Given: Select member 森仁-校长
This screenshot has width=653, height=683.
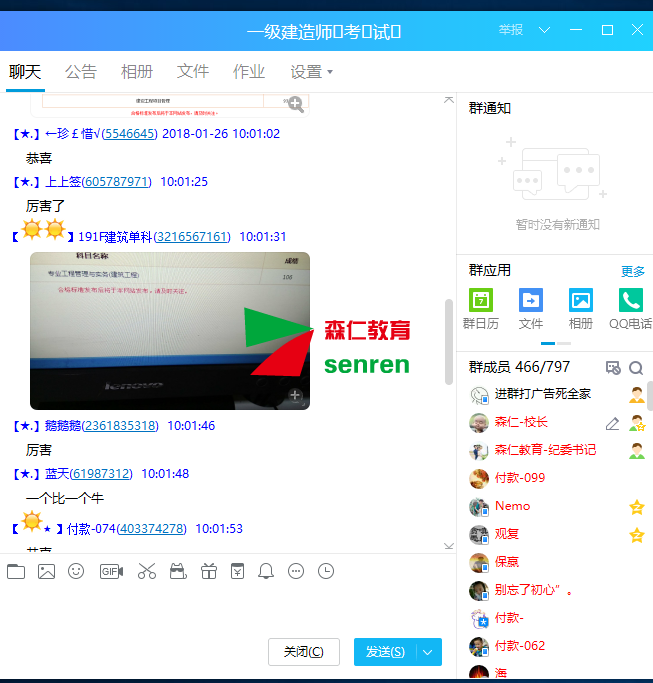Looking at the screenshot, I should click(x=521, y=423).
